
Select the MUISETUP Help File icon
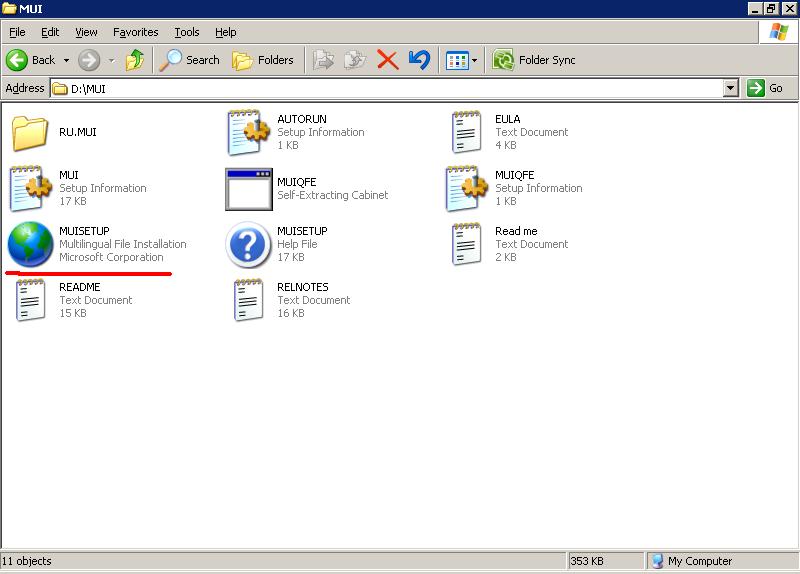coord(247,244)
